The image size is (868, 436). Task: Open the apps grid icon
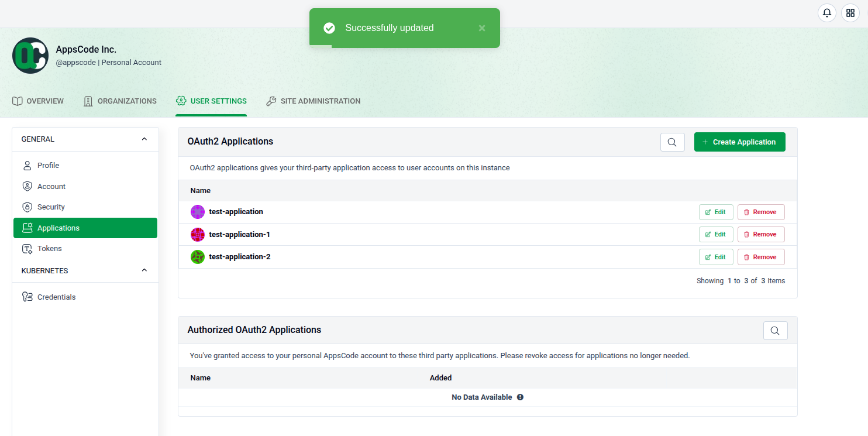pos(850,13)
